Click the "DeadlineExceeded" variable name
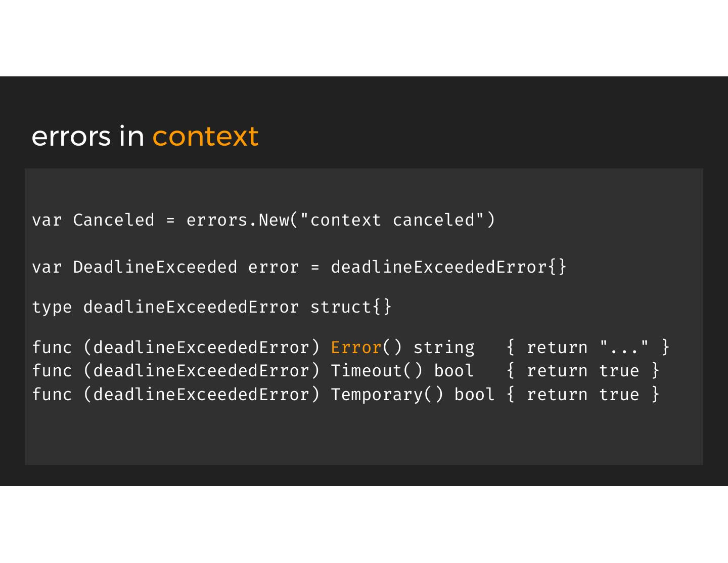The width and height of the screenshot is (728, 563). [155, 267]
